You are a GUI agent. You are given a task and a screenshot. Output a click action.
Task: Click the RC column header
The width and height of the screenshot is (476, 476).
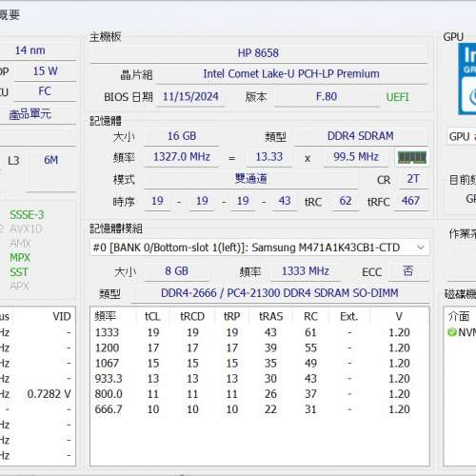310,317
